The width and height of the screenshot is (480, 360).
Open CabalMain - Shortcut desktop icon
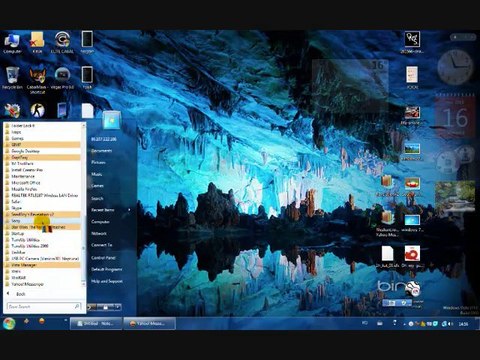(x=37, y=80)
